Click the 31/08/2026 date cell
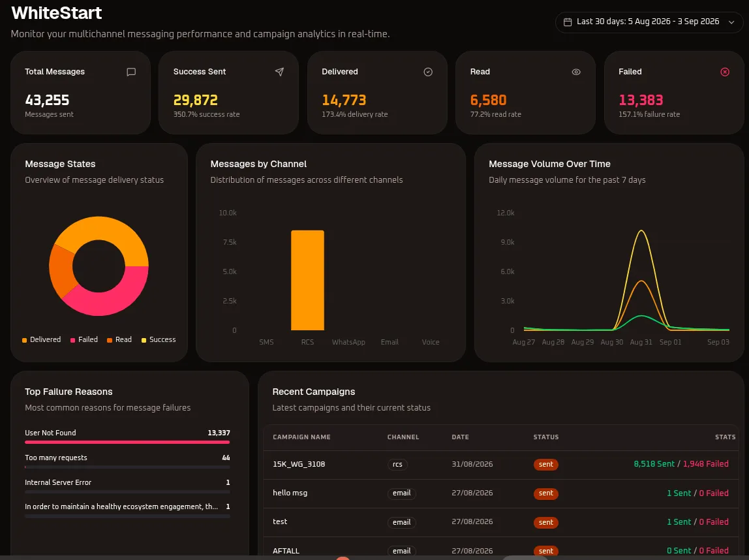 pos(472,465)
